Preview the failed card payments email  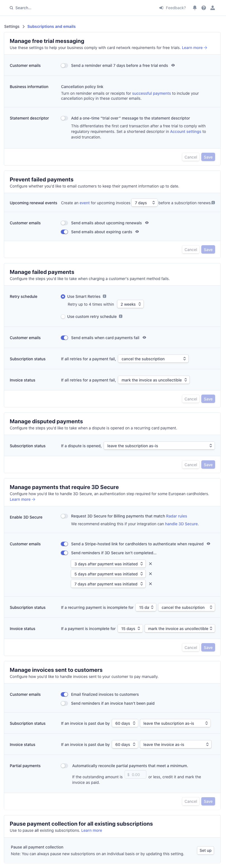coord(145,338)
